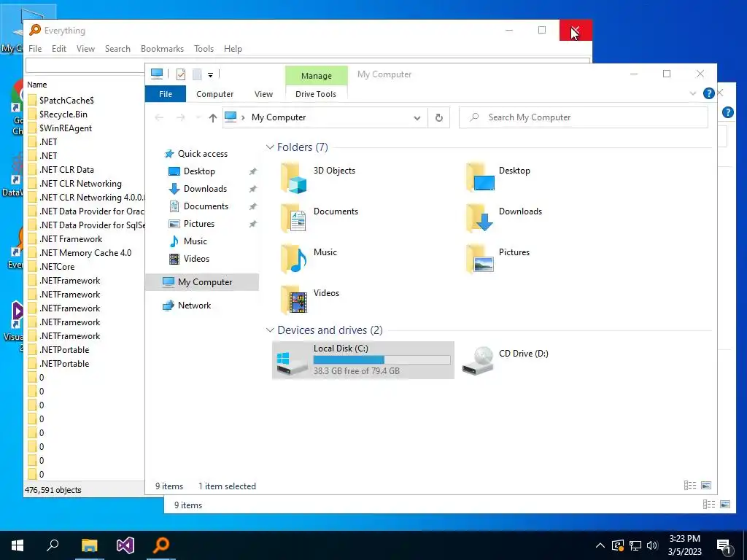Open the 3D Objects folder icon
The image size is (747, 560).
click(293, 178)
